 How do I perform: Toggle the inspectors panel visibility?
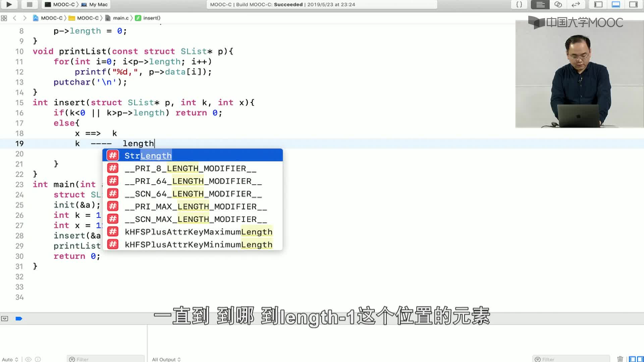633,4
